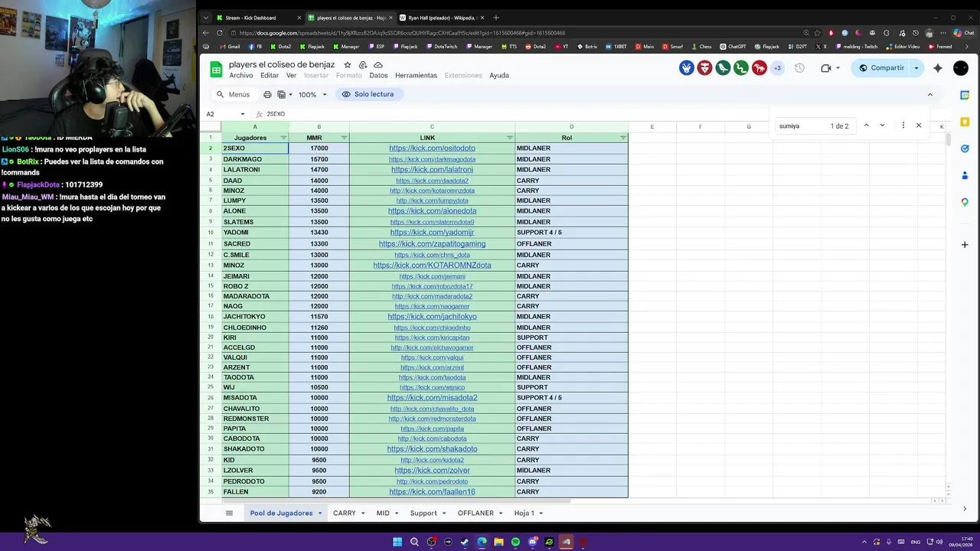Open MMR column filter
980x551 pixels.
(344, 138)
